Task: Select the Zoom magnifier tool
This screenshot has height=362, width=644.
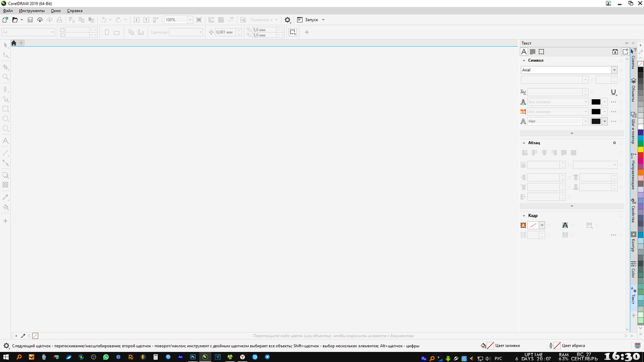Action: [5, 77]
